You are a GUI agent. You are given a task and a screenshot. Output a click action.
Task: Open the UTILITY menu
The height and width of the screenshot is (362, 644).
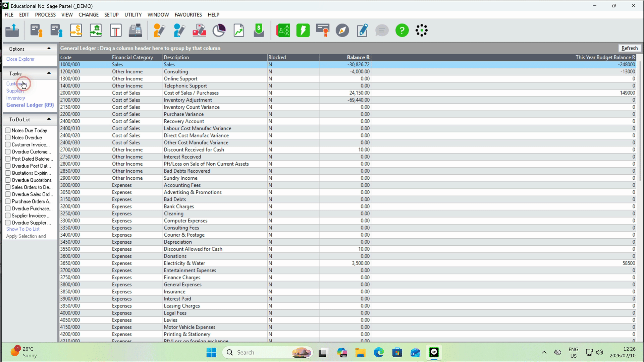(x=133, y=15)
